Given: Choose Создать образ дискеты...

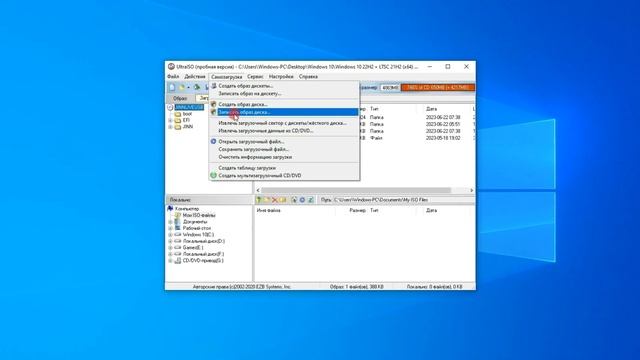Looking at the screenshot, I should click(x=284, y=86).
